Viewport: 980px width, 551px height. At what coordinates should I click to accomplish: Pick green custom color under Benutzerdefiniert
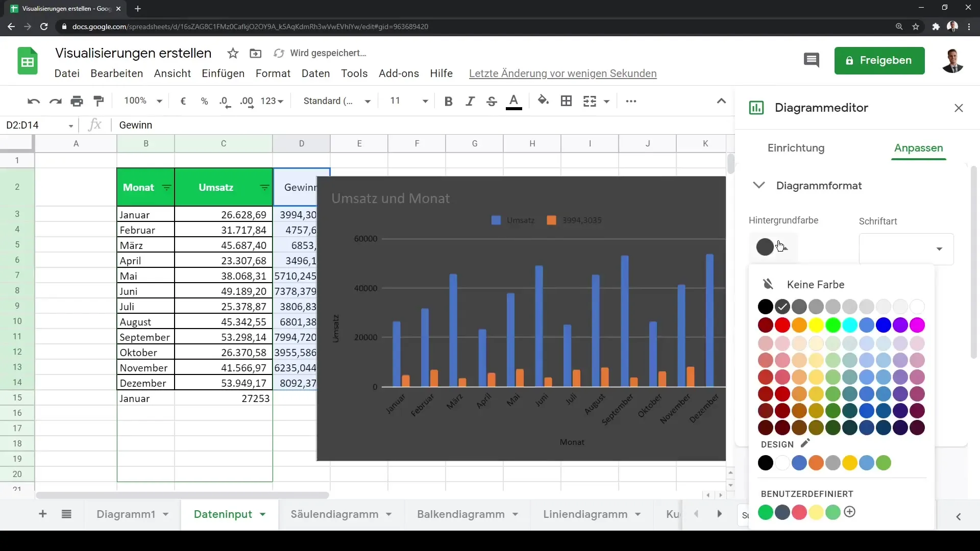(765, 512)
